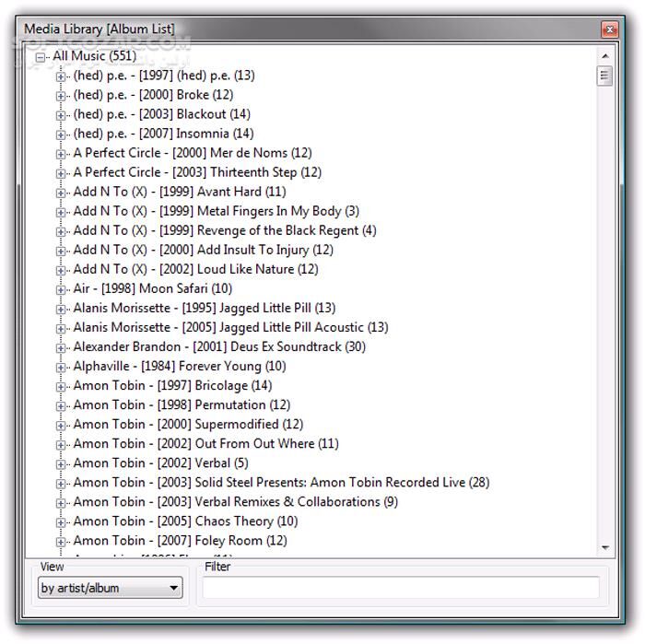Image resolution: width=645 pixels, height=644 pixels.
Task: Expand Chaos Theory (10) node
Action: (x=61, y=522)
